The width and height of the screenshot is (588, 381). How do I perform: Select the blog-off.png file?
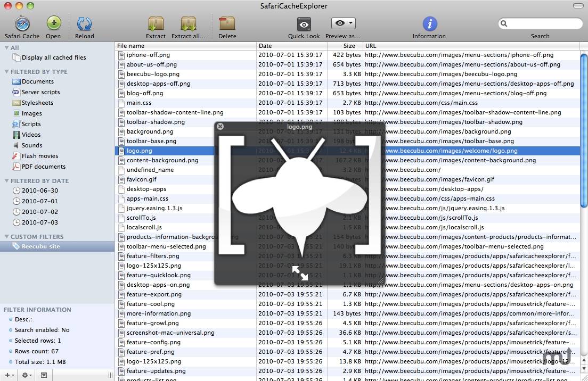[145, 93]
